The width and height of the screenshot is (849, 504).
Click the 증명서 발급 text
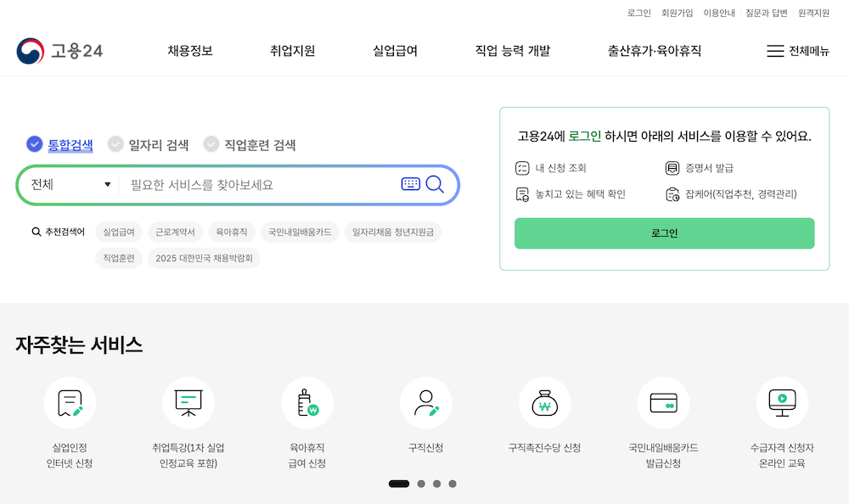tap(709, 168)
